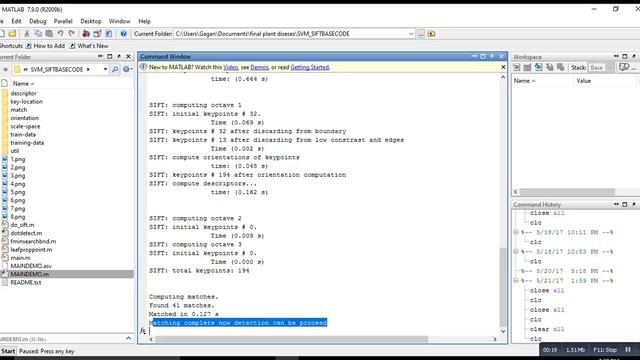This screenshot has width=640, height=360.
Task: Click the MATLAB Start button
Action: click(x=8, y=351)
